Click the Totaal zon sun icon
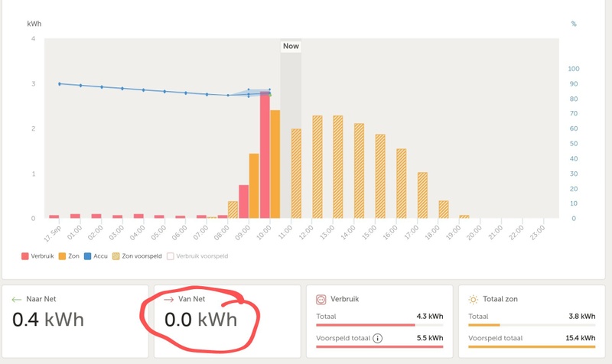612x364 pixels. 473,300
